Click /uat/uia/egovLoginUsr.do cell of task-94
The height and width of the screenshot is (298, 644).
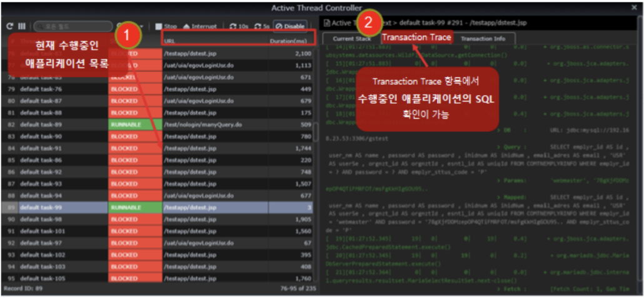click(x=215, y=196)
